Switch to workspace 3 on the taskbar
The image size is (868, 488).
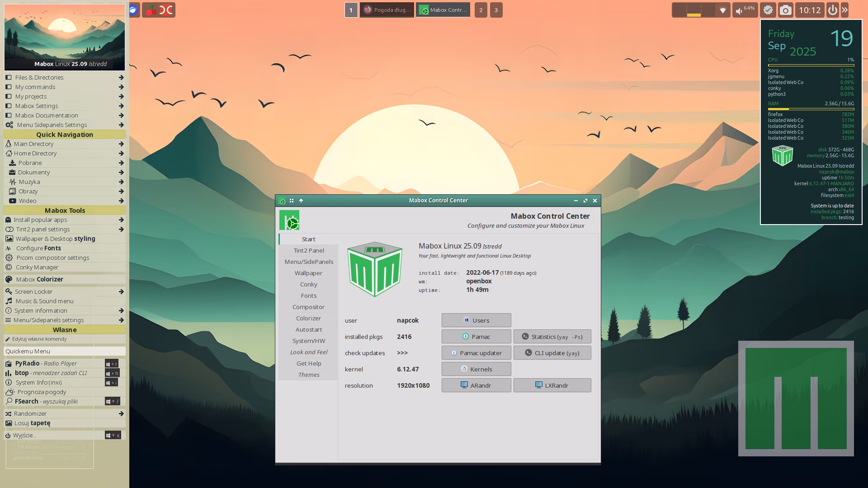pos(496,10)
